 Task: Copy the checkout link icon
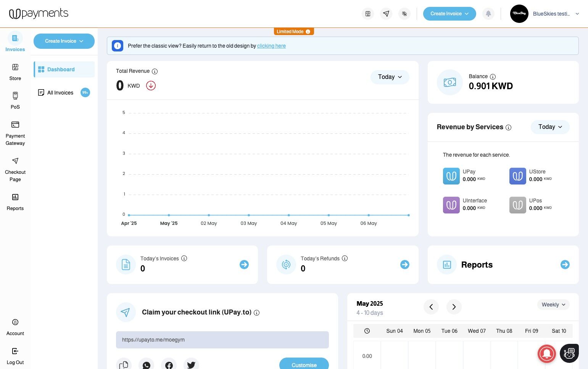(x=124, y=365)
